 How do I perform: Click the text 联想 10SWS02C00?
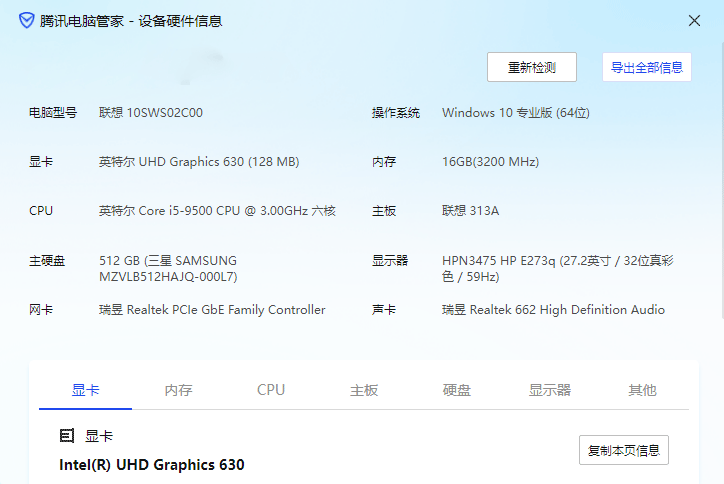click(x=151, y=113)
